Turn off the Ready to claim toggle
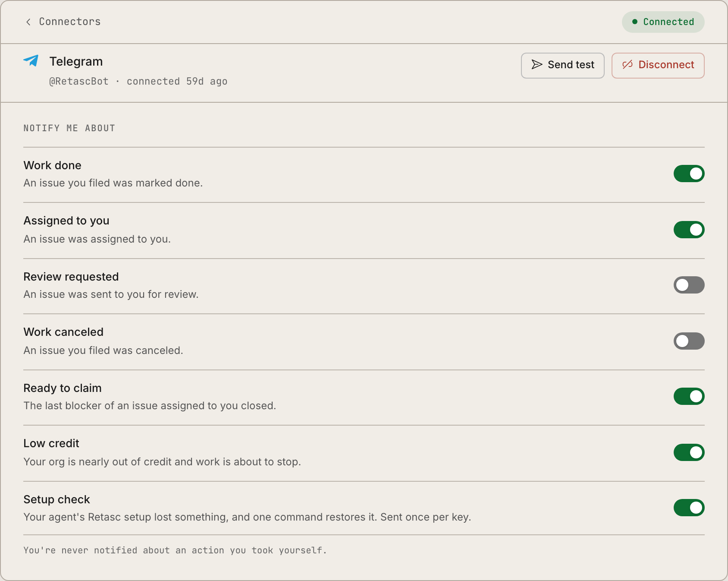Viewport: 728px width, 581px height. click(x=689, y=396)
